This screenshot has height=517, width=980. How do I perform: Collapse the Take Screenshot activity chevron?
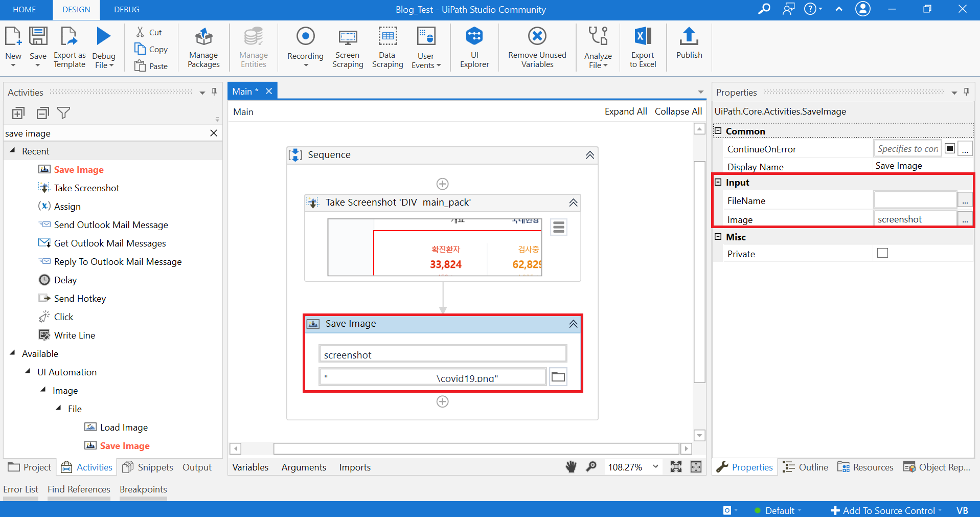[x=573, y=203]
